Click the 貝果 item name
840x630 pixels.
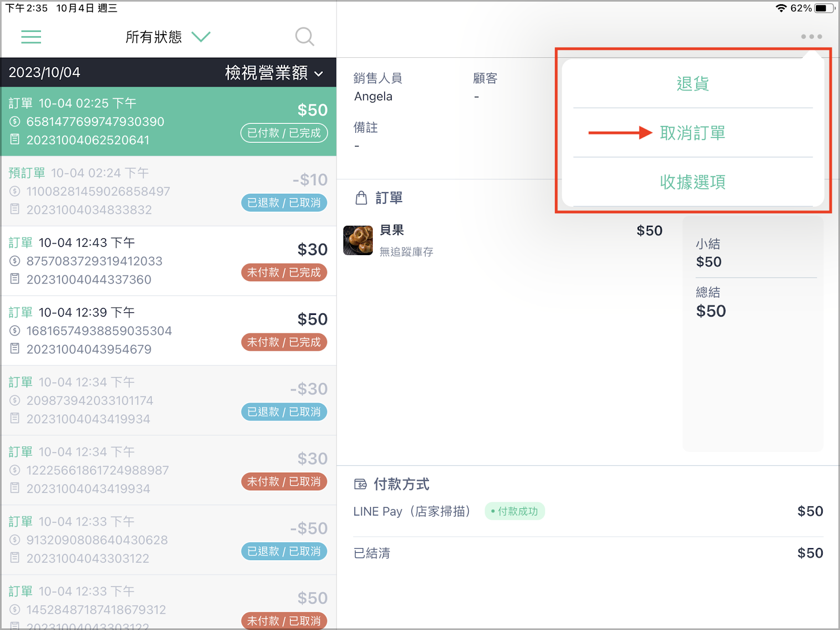point(392,230)
